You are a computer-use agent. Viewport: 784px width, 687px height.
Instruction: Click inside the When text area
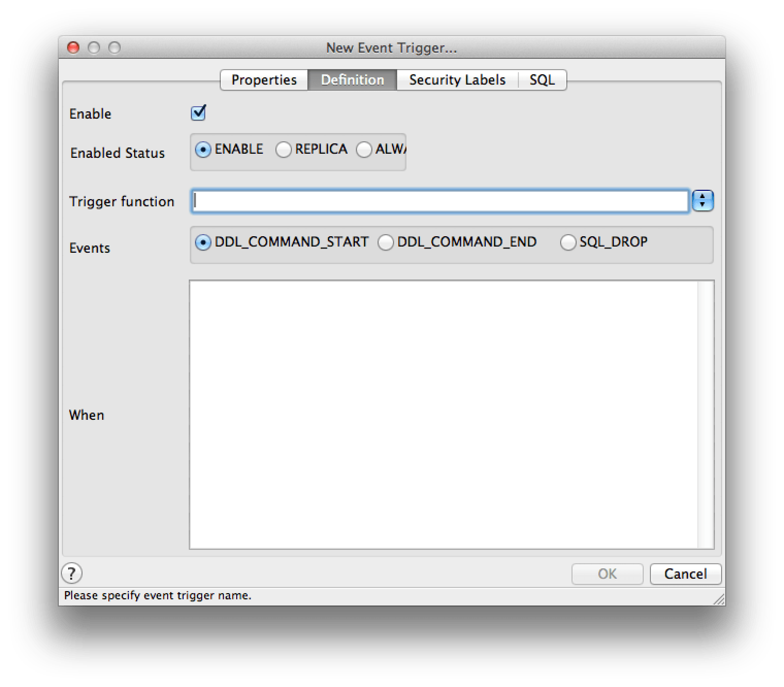click(444, 415)
